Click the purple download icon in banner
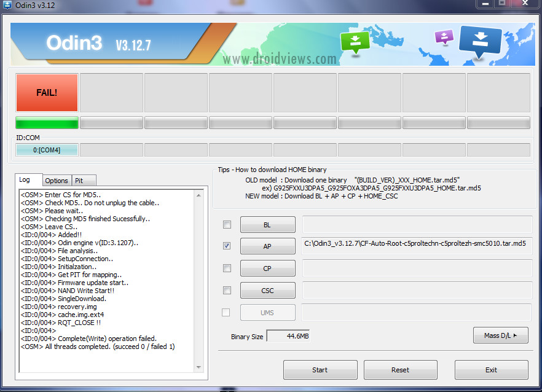This screenshot has width=542, height=392. click(444, 37)
